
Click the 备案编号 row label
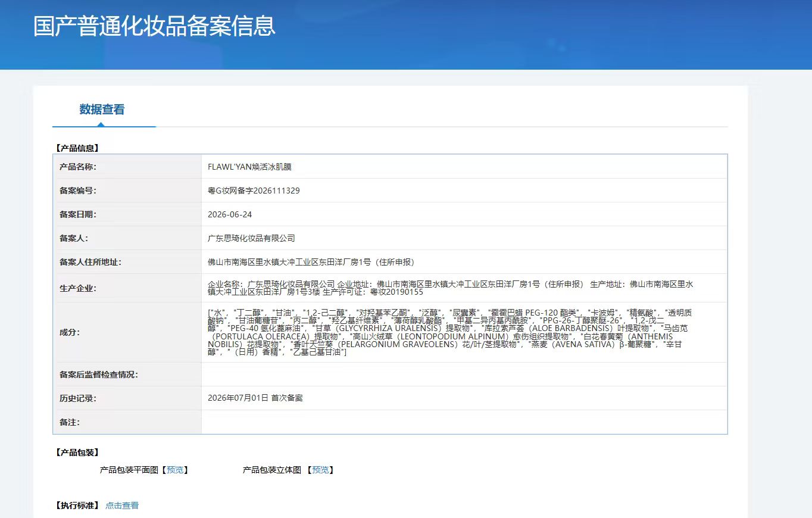[x=78, y=191]
